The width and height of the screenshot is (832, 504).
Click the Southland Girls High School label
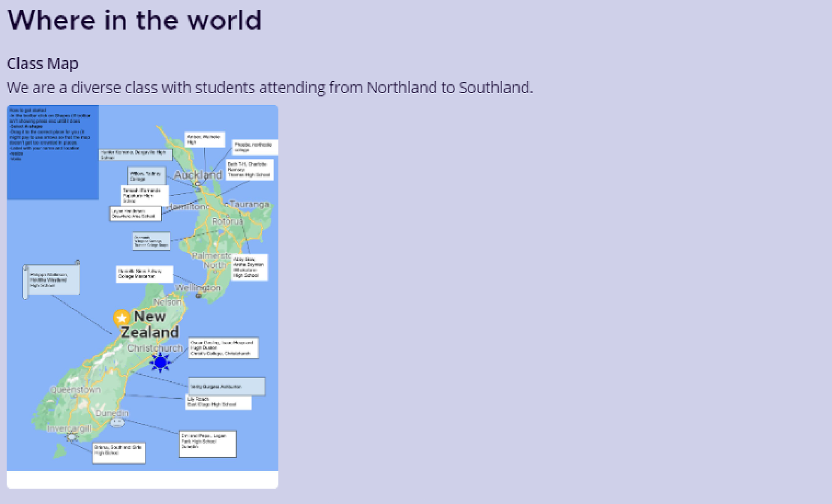[119, 452]
